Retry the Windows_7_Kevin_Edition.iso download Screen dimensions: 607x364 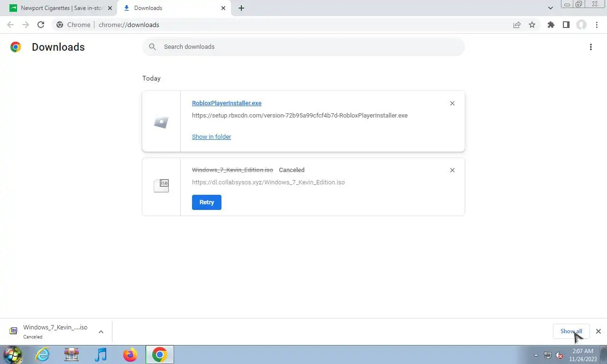[x=207, y=202]
